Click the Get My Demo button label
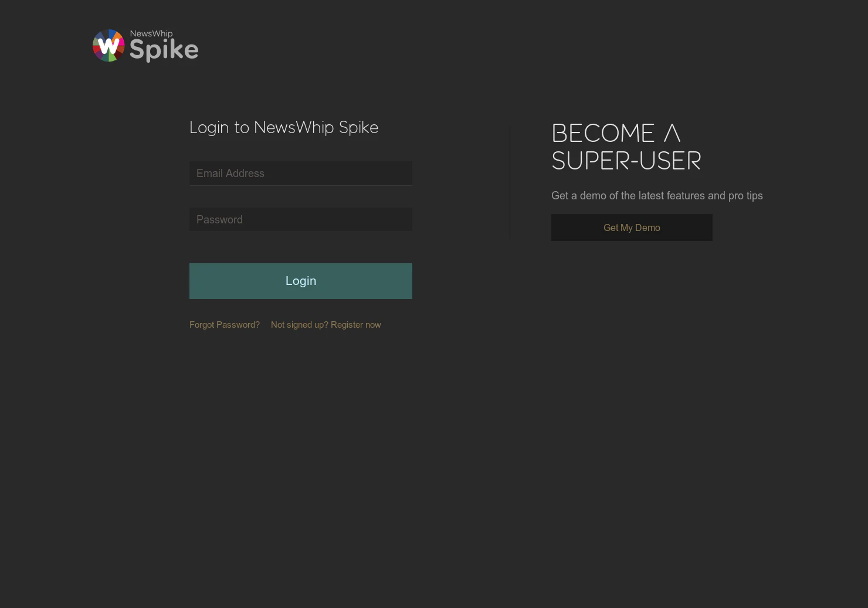The height and width of the screenshot is (608, 868). pyautogui.click(x=632, y=227)
